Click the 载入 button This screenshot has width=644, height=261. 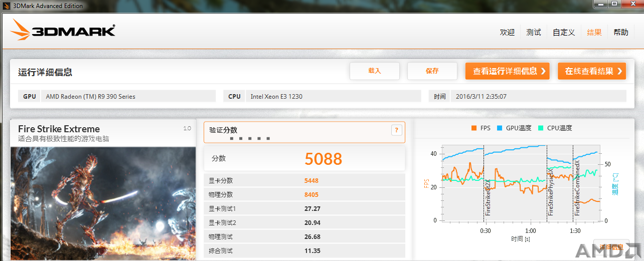coord(375,71)
